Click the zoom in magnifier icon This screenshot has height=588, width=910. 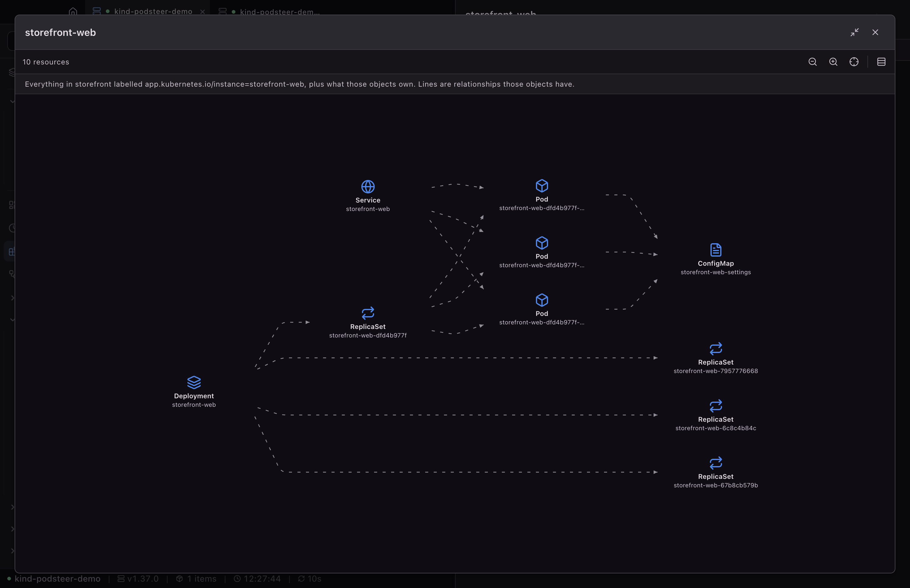(833, 62)
